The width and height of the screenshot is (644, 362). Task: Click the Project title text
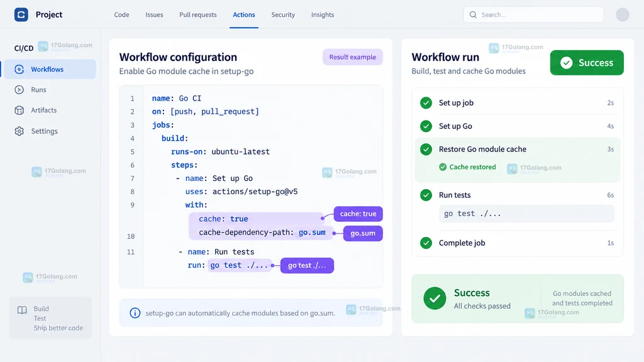49,14
